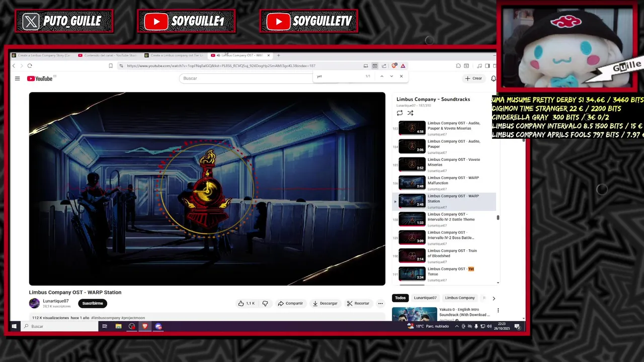Select the 'Lunartique07' filter chip
This screenshot has height=362, width=644.
coord(425,298)
